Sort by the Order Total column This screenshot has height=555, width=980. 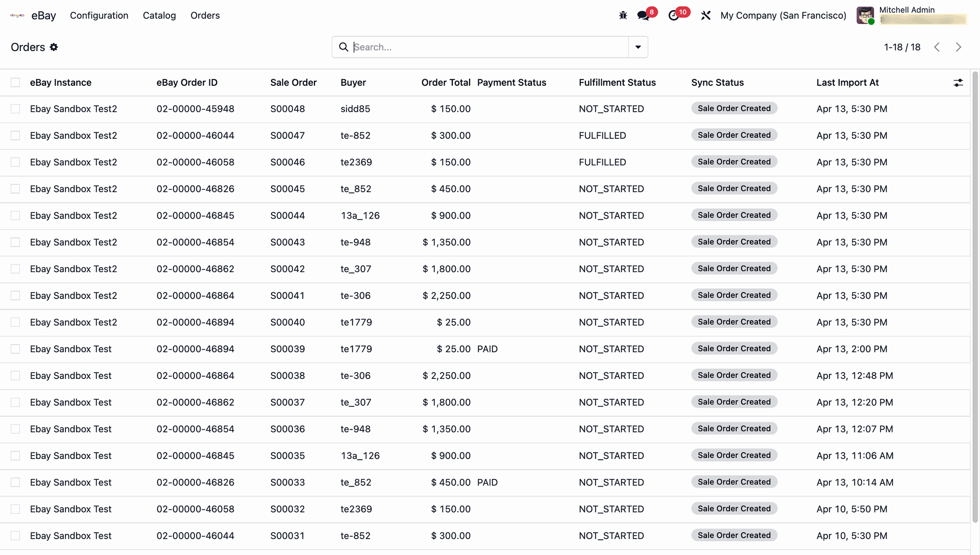click(x=446, y=83)
